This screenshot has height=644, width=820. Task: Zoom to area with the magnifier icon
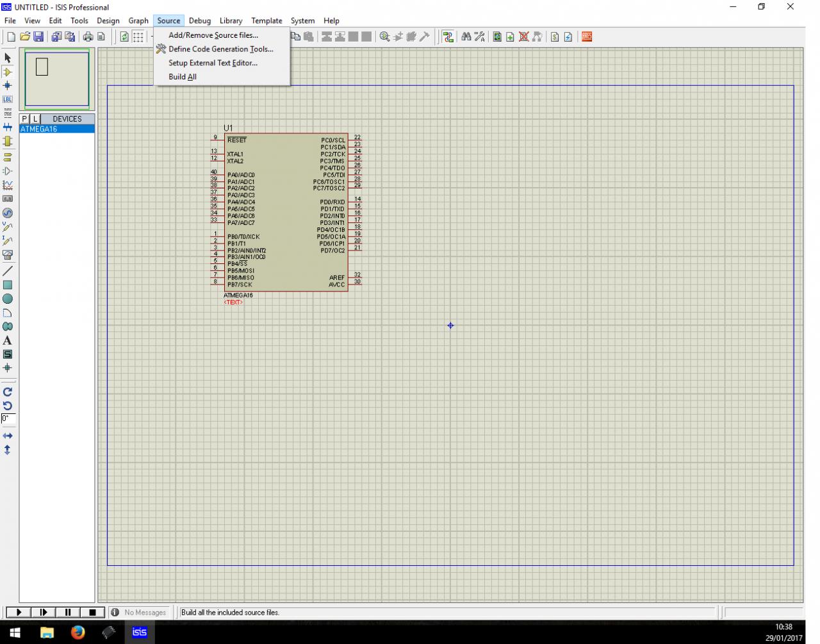tap(384, 37)
